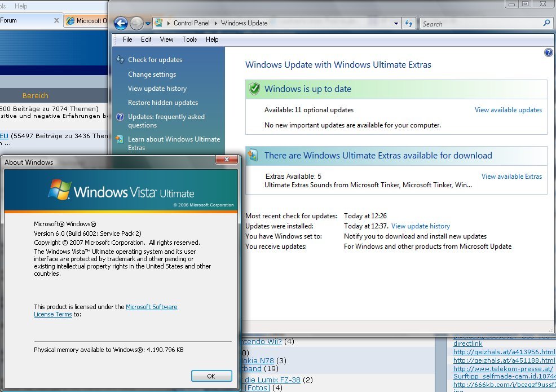556x392 pixels.
Task: Open the Tools menu
Action: [189, 39]
